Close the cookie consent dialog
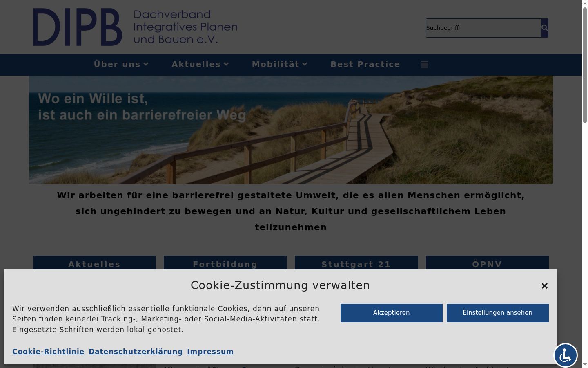Viewport: 588px width, 368px height. (x=545, y=286)
